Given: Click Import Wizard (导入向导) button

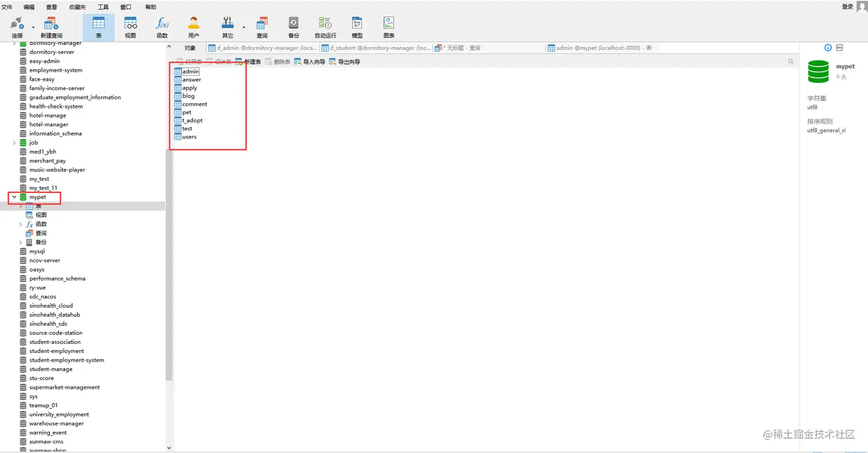Looking at the screenshot, I should 310,61.
